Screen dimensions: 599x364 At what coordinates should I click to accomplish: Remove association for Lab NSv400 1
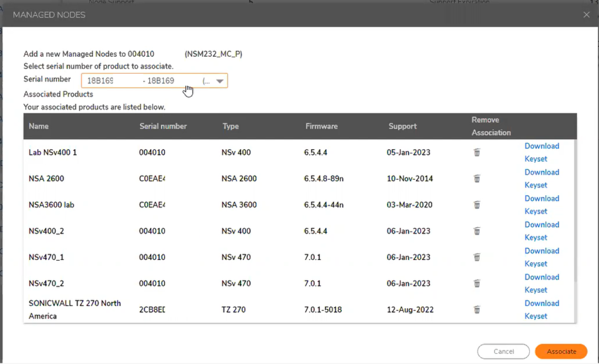[x=477, y=152]
